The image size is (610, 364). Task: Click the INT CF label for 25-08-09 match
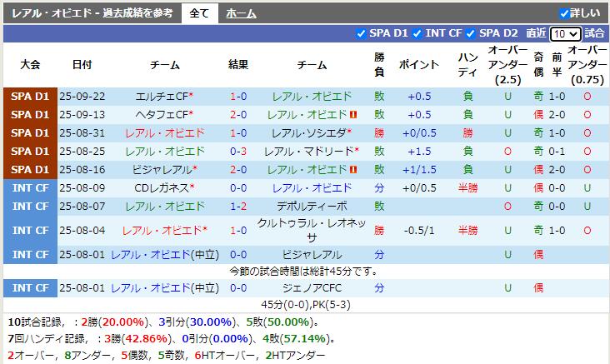coord(30,188)
